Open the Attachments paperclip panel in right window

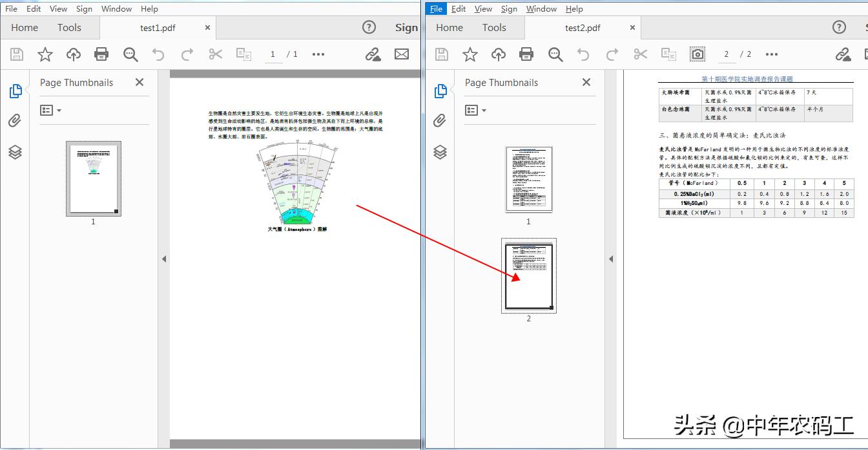point(440,121)
